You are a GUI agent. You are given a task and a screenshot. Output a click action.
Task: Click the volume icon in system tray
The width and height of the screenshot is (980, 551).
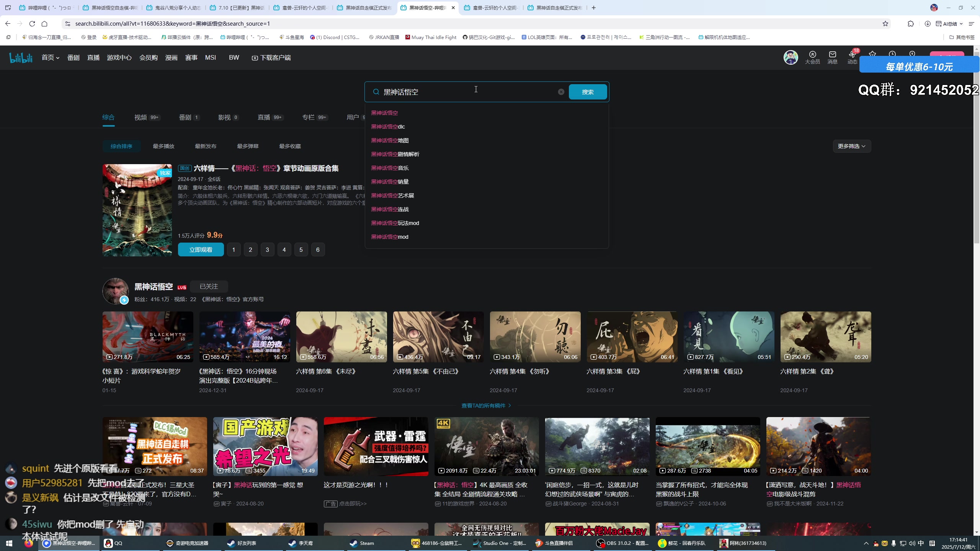point(912,543)
